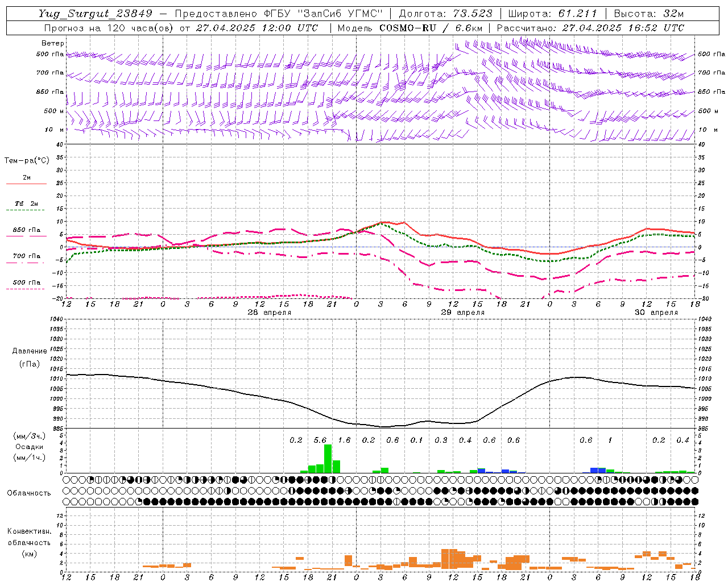Click the '30 апреля' date label

tap(656, 313)
